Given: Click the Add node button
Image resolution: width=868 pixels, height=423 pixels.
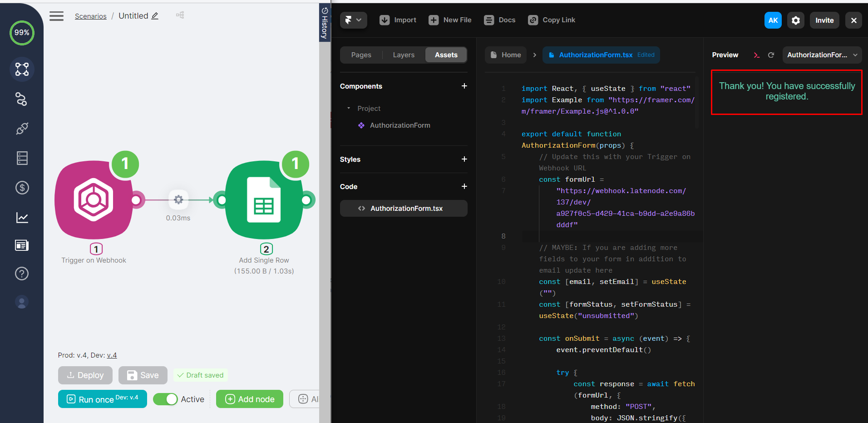Looking at the screenshot, I should (250, 399).
